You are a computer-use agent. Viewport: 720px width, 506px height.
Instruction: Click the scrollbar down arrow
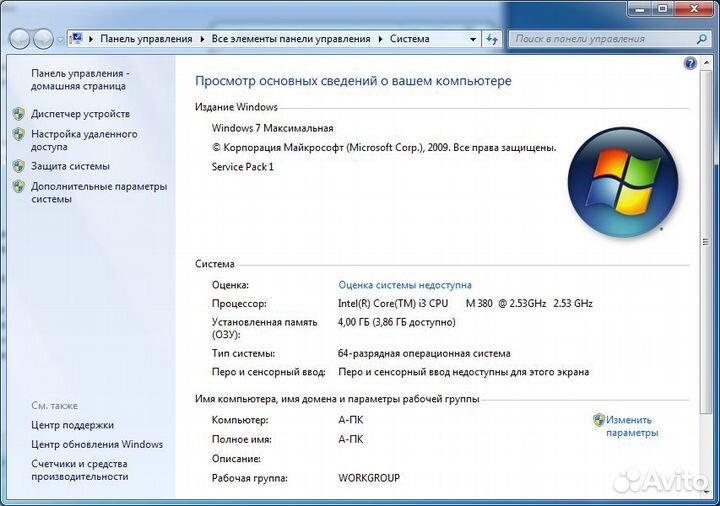(x=706, y=492)
